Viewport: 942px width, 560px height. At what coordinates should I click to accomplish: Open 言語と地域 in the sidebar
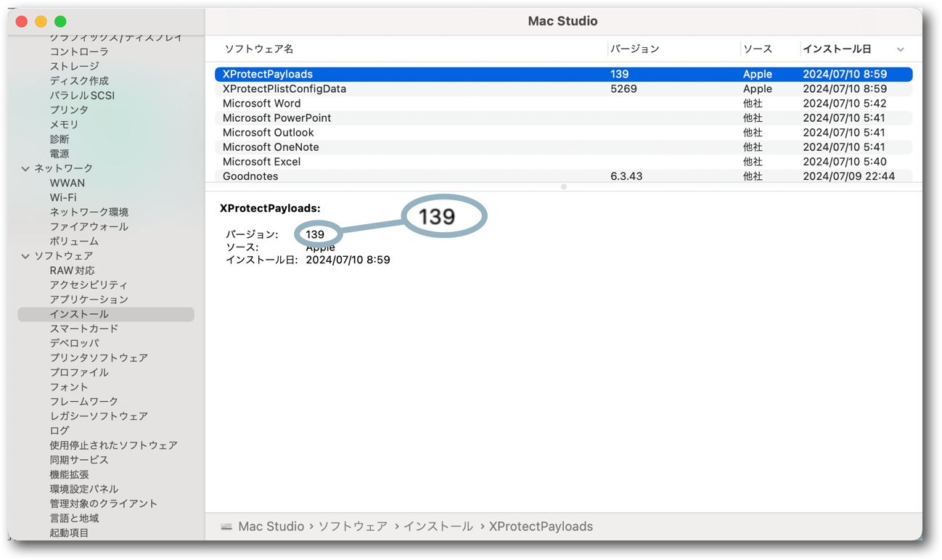pyautogui.click(x=74, y=518)
